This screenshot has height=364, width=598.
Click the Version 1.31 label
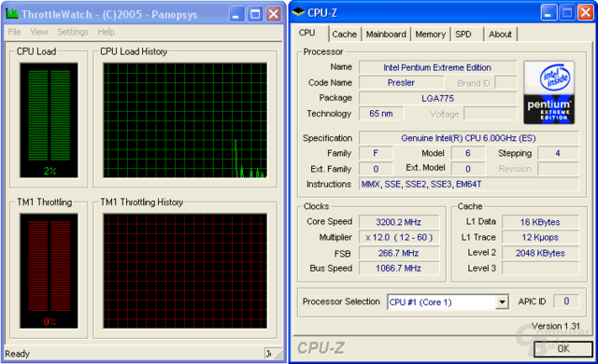pyautogui.click(x=556, y=327)
